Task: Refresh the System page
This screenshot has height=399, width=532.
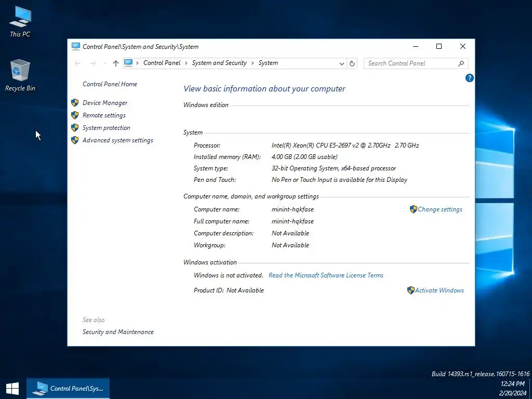Action: pyautogui.click(x=352, y=63)
